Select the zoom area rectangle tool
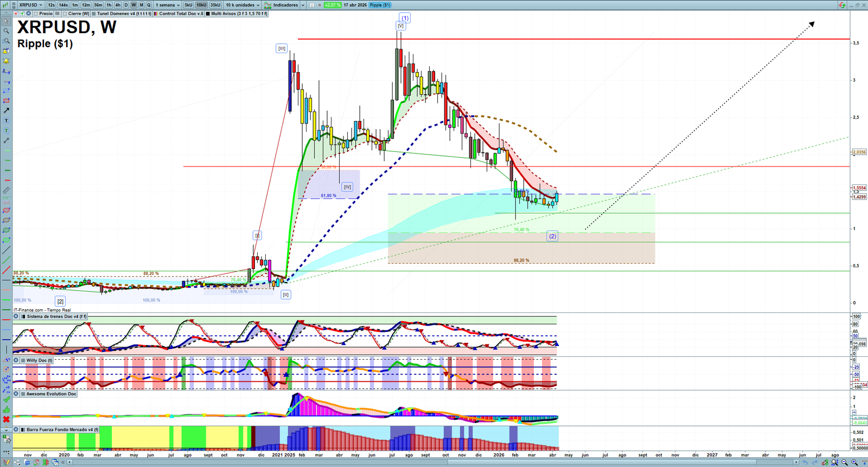Image resolution: width=868 pixels, height=467 pixels. [x=6, y=41]
